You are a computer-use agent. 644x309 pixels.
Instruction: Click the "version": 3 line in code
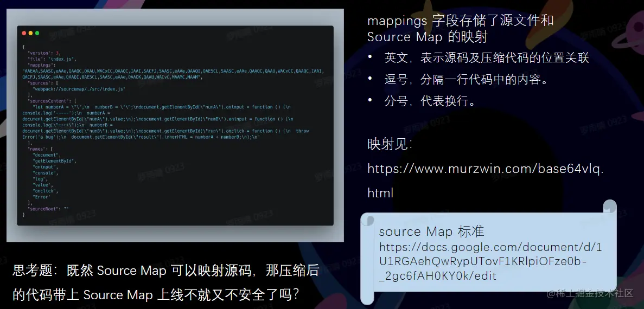click(44, 53)
